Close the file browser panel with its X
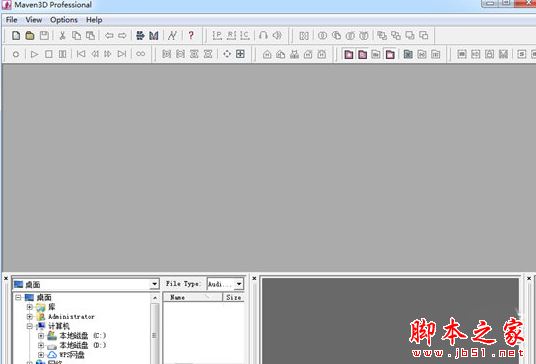This screenshot has width=536, height=364. [6, 279]
